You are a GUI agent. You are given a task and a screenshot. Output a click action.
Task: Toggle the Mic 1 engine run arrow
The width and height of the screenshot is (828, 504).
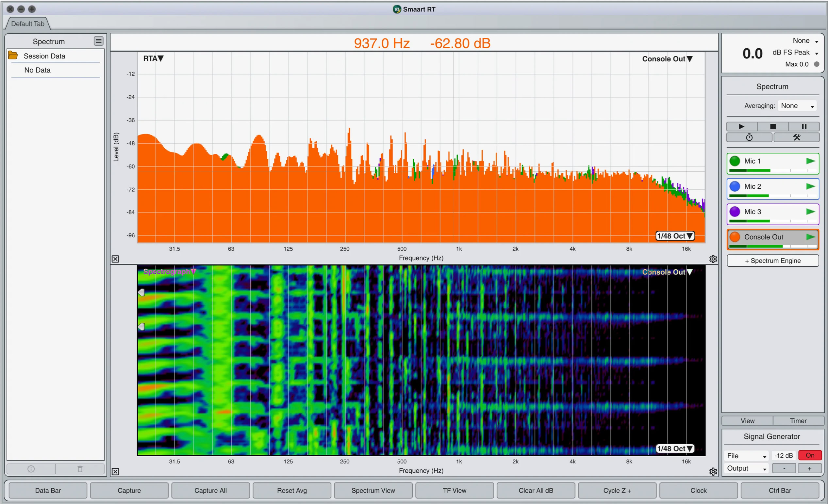pos(810,161)
